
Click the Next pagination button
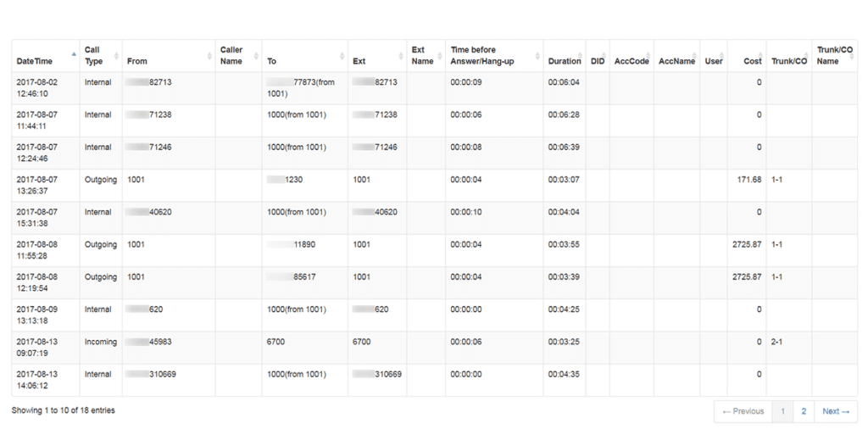click(836, 411)
